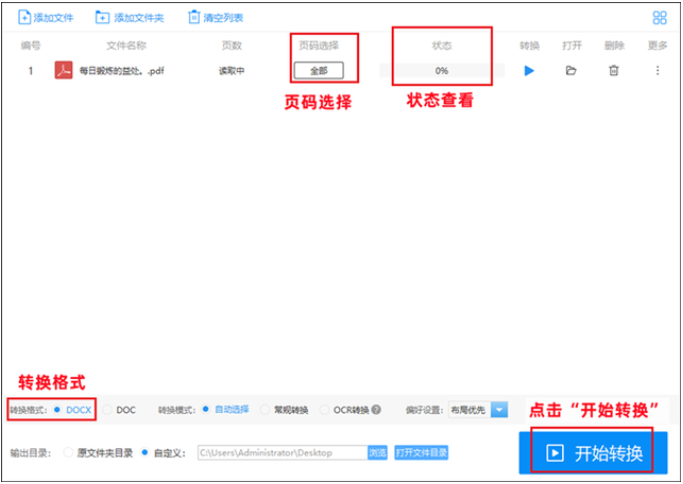
Task: Open the more options three-dot menu
Action: [658, 70]
